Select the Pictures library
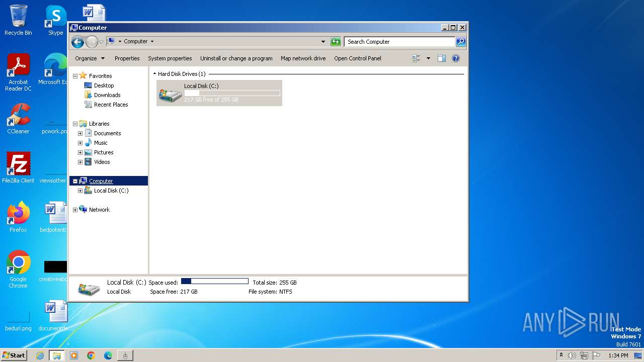644x362 pixels. [104, 152]
